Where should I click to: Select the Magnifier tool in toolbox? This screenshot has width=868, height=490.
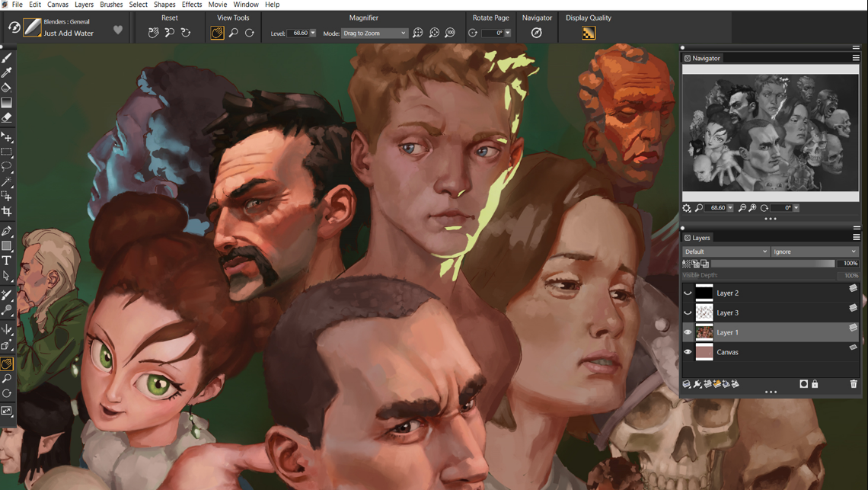point(7,379)
